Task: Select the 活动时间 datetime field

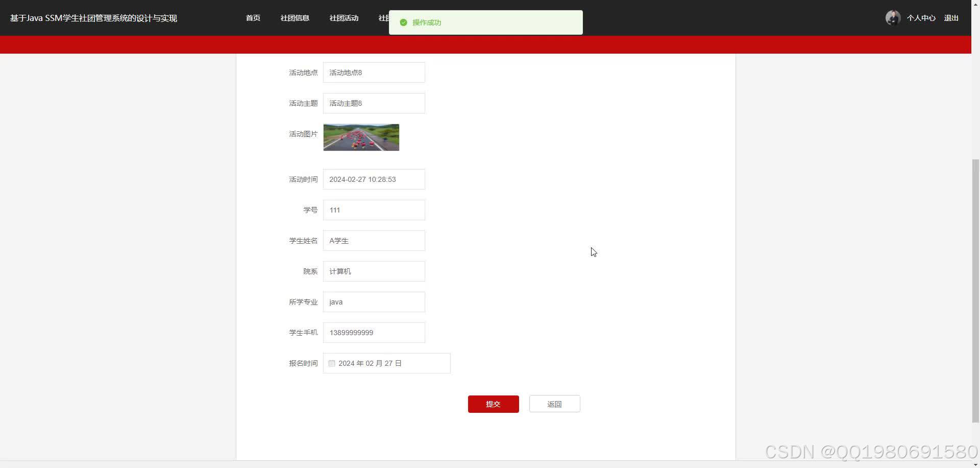Action: coord(374,179)
